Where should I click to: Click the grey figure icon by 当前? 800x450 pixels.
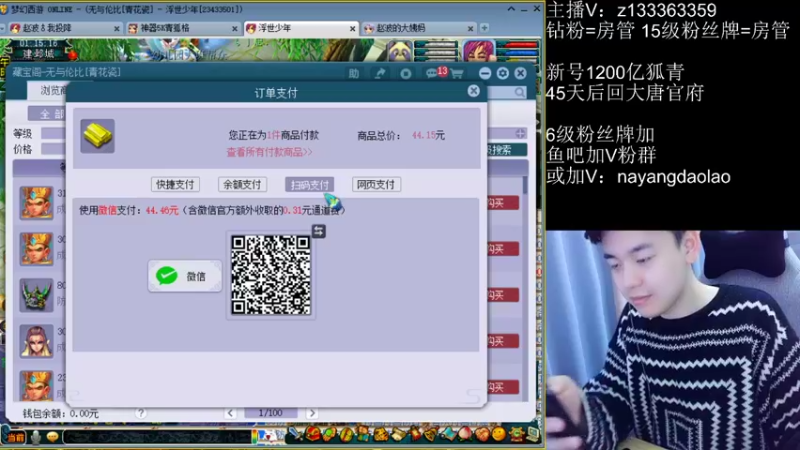(36, 437)
